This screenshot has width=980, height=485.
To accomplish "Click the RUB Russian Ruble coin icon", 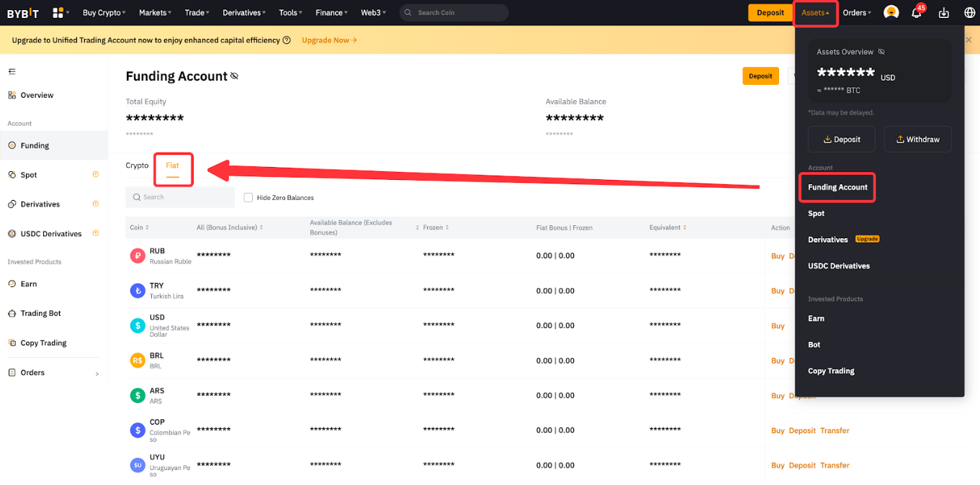I will (138, 255).
